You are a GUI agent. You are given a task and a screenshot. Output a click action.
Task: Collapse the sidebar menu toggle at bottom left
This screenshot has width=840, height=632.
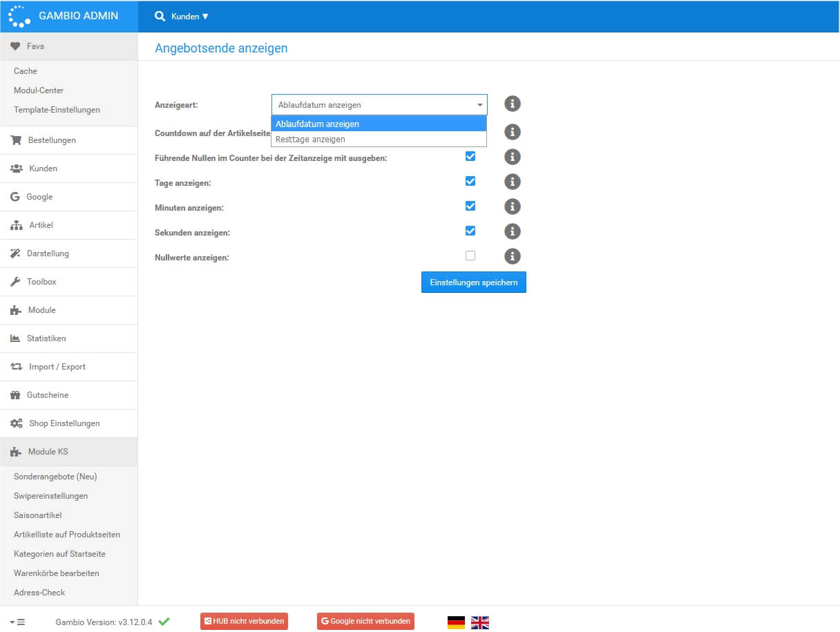coord(17,622)
